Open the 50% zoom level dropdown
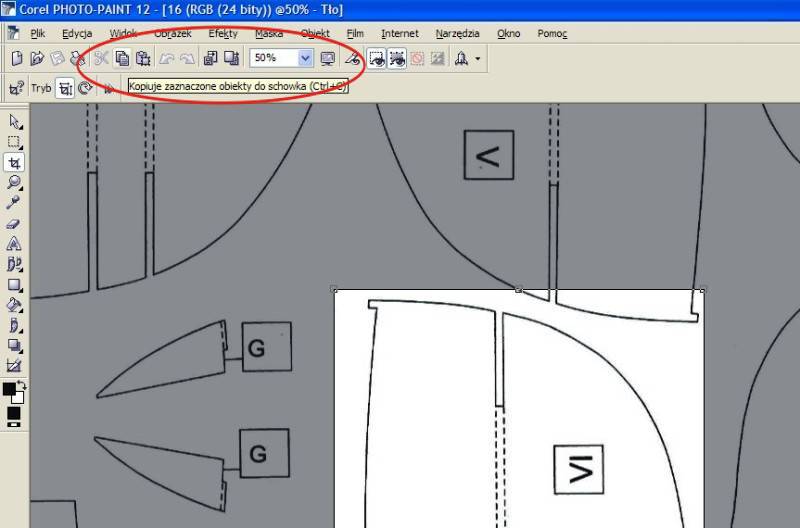This screenshot has height=528, width=800. 305,59
